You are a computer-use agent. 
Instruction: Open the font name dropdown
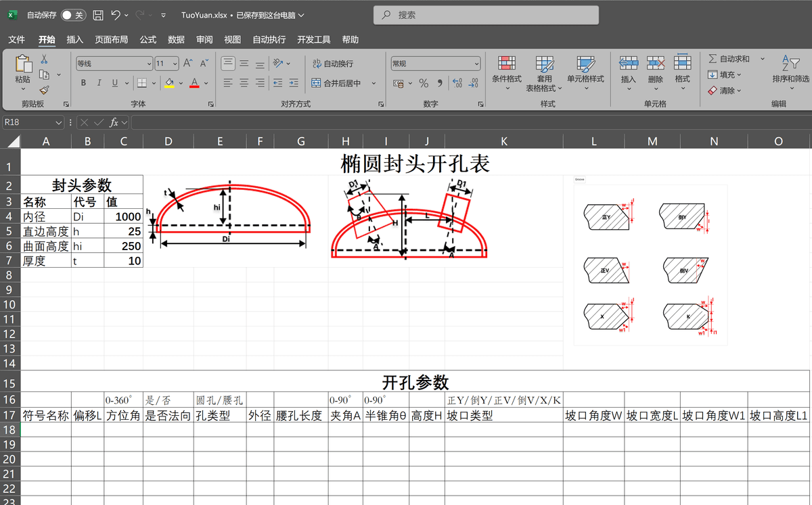click(x=150, y=62)
